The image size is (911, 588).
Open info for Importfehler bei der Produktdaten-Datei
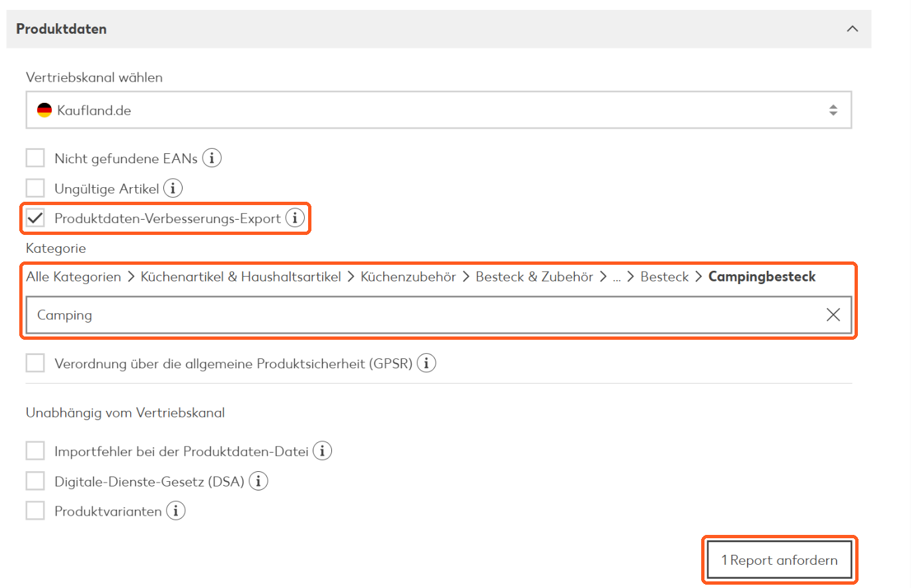(323, 451)
